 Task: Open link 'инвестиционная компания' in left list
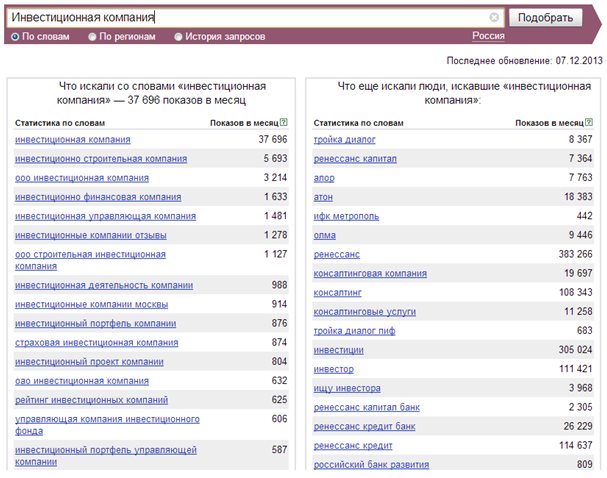(73, 139)
